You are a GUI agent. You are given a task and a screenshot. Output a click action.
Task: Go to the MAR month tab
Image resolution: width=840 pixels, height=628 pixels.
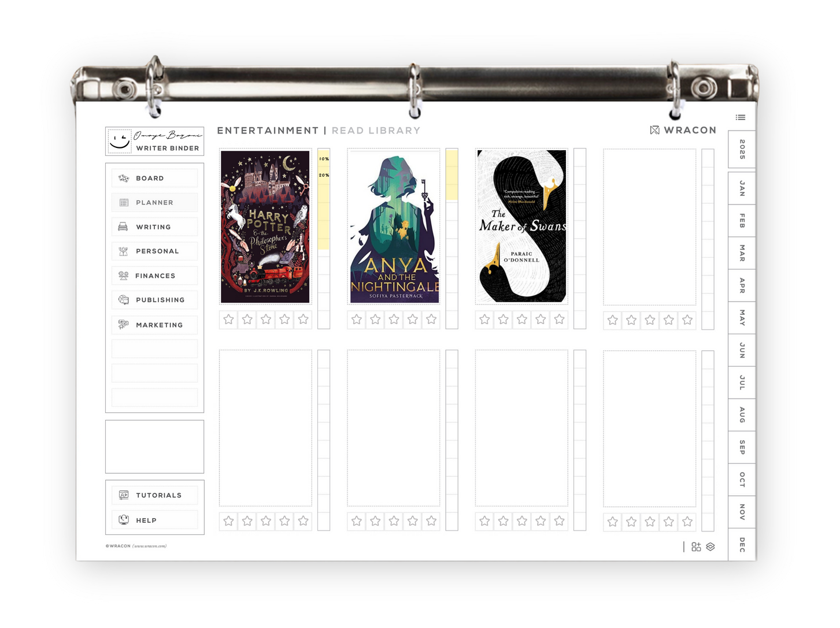tap(742, 253)
